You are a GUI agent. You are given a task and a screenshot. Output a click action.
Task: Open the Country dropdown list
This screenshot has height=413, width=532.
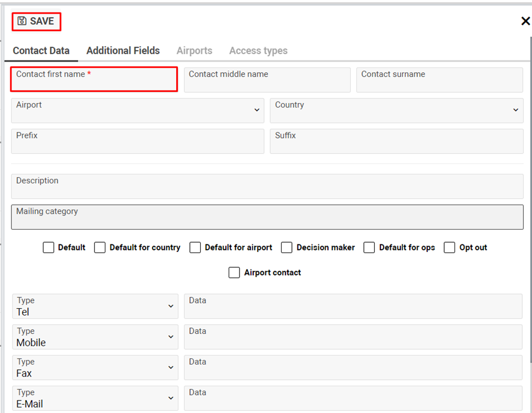pyautogui.click(x=516, y=110)
